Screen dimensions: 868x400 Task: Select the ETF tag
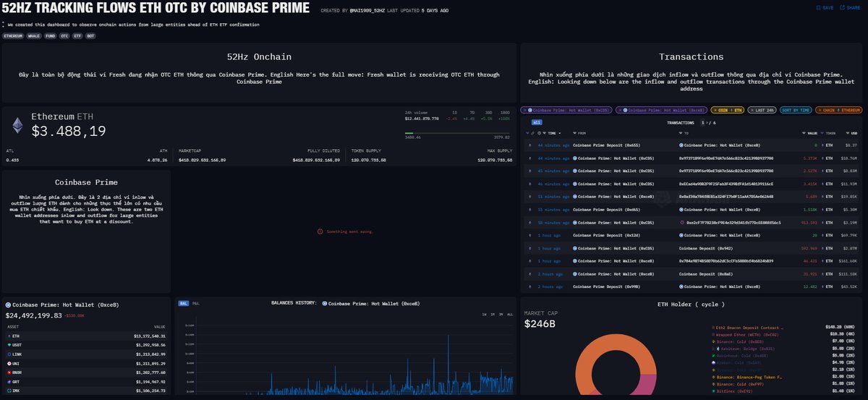[x=77, y=35]
